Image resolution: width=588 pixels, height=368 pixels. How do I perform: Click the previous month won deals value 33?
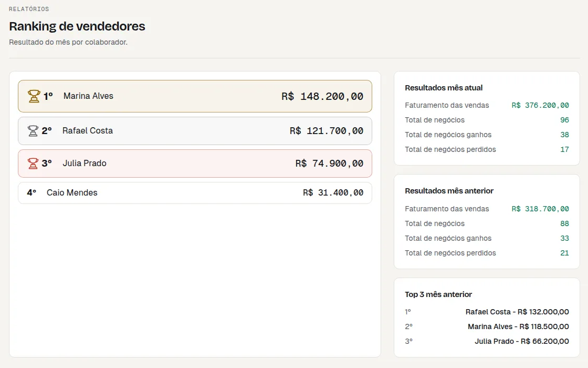tap(564, 239)
